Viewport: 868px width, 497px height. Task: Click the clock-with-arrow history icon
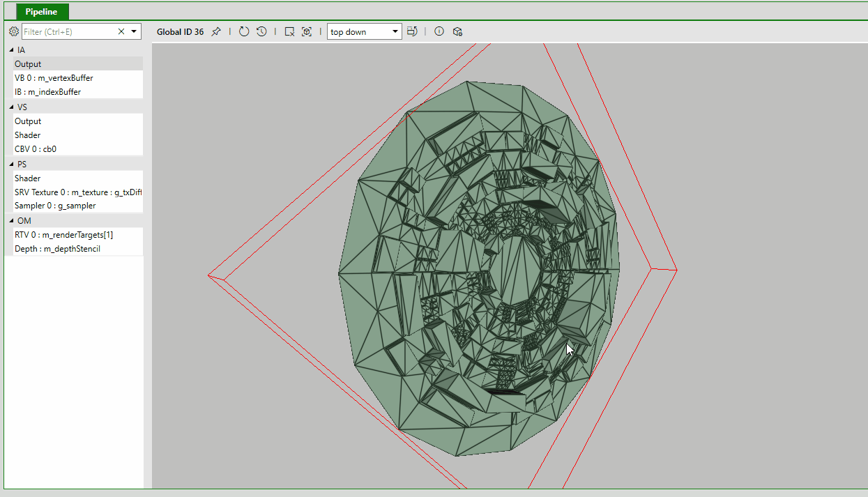(261, 31)
